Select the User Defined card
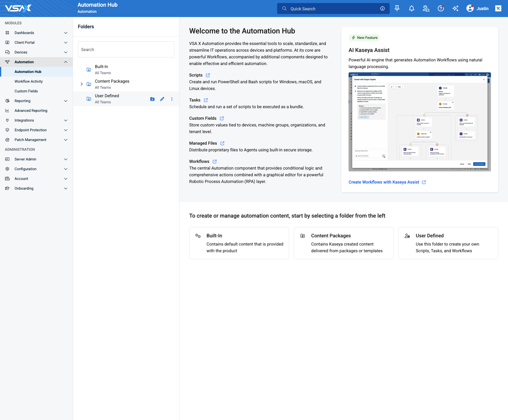The height and width of the screenshot is (420, 508). point(448,243)
